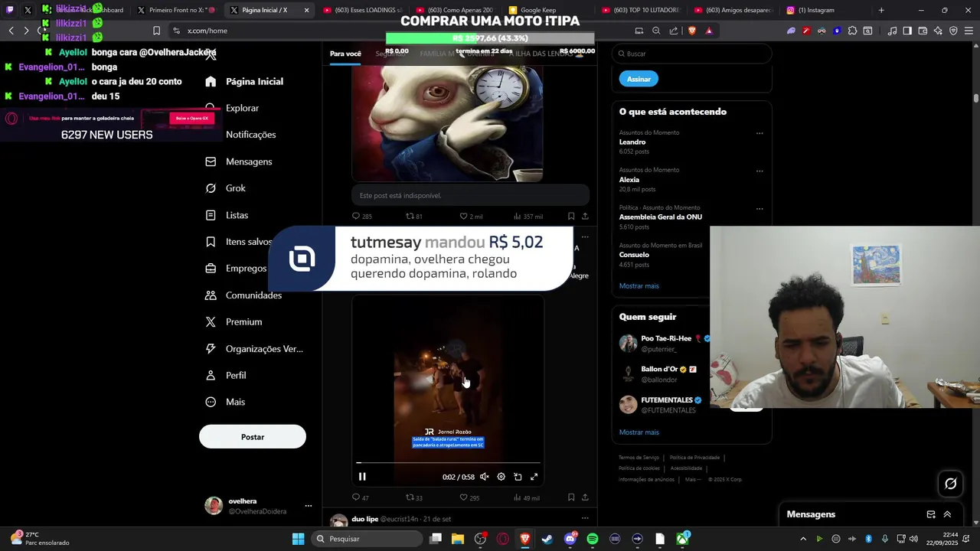Click the Organizações Verificadas lightning icon

pyautogui.click(x=211, y=349)
